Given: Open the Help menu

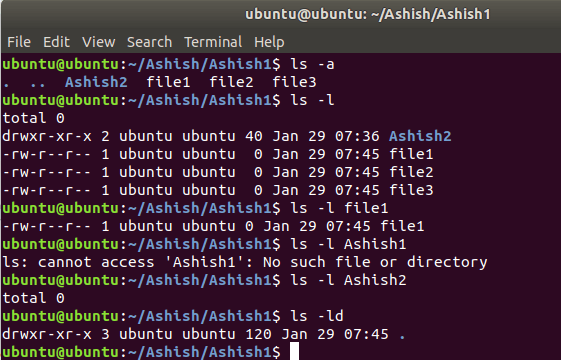Looking at the screenshot, I should 269,42.
